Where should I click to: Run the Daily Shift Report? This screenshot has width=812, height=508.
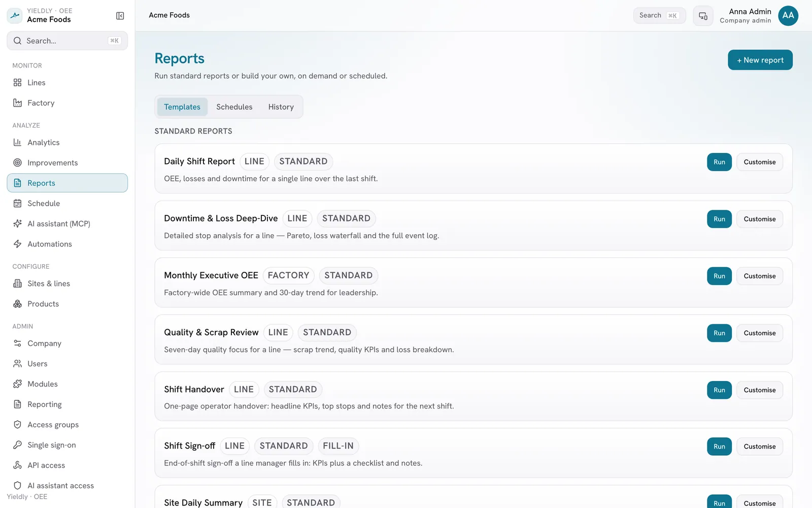[719, 162]
